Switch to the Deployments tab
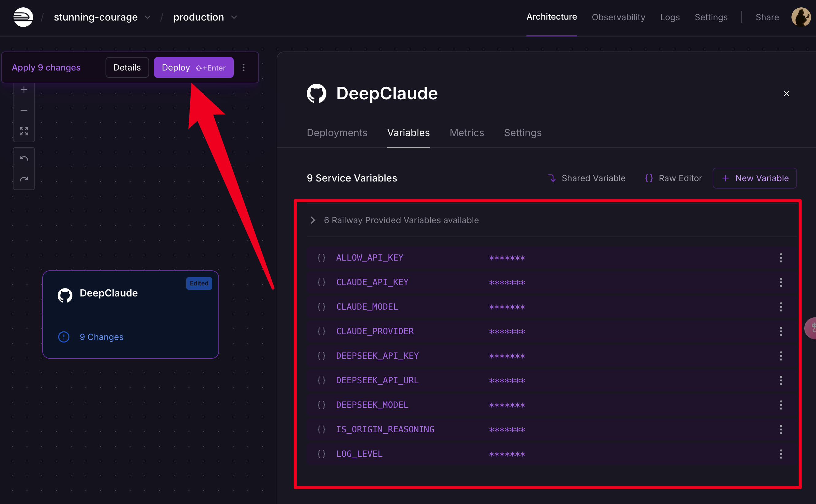Viewport: 816px width, 504px height. tap(337, 133)
